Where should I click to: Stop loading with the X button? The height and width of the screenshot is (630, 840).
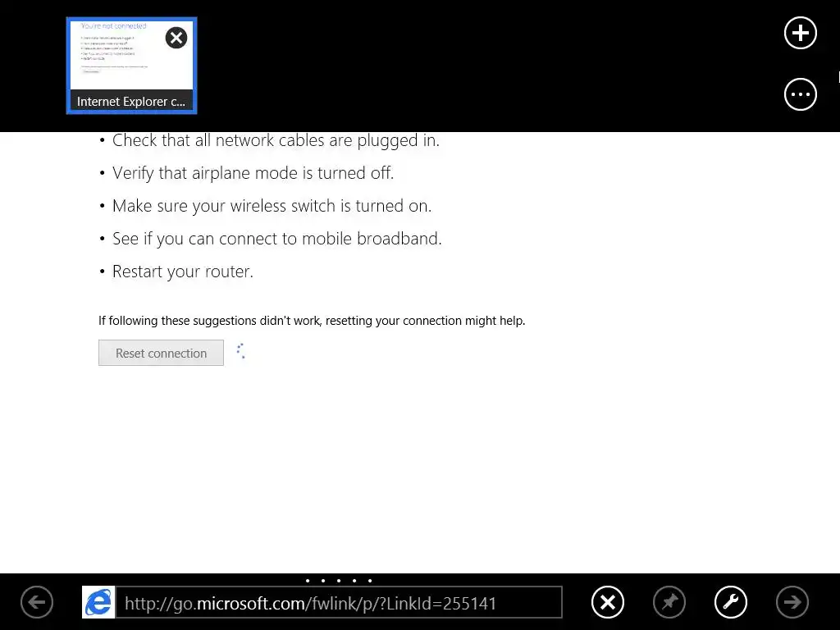pyautogui.click(x=608, y=602)
